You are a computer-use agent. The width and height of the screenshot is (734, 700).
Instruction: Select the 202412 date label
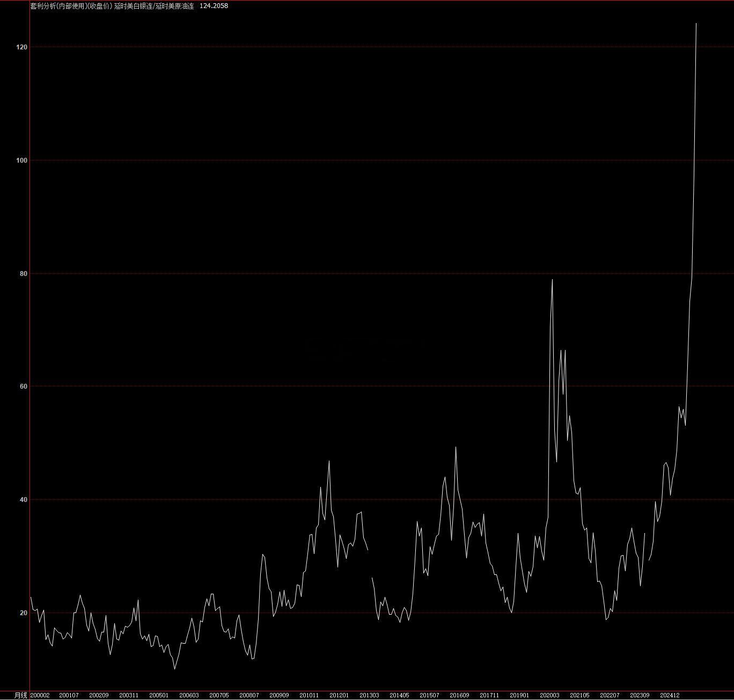point(670,695)
